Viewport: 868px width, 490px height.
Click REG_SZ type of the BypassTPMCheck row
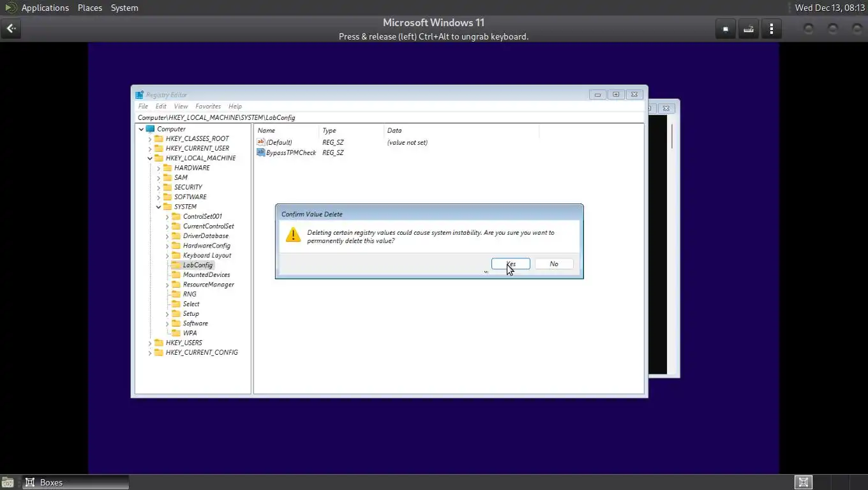coord(333,152)
